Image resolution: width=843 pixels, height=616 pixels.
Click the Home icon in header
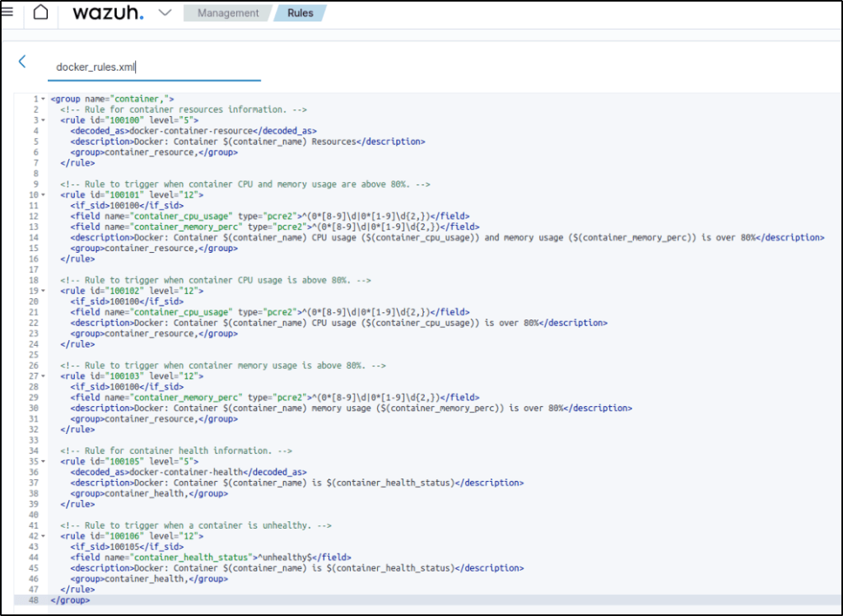(40, 12)
